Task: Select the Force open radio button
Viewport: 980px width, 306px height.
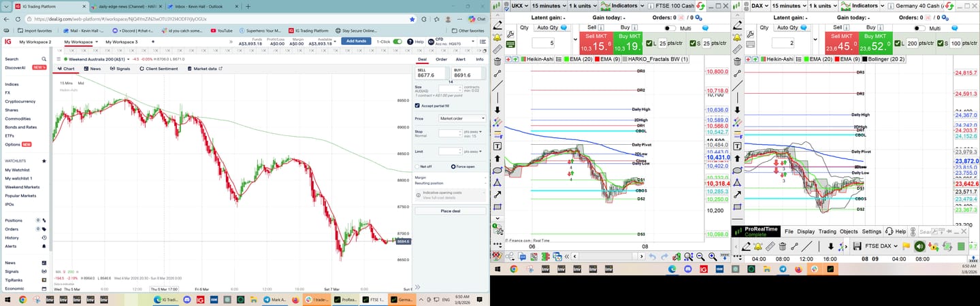Action: coord(454,167)
